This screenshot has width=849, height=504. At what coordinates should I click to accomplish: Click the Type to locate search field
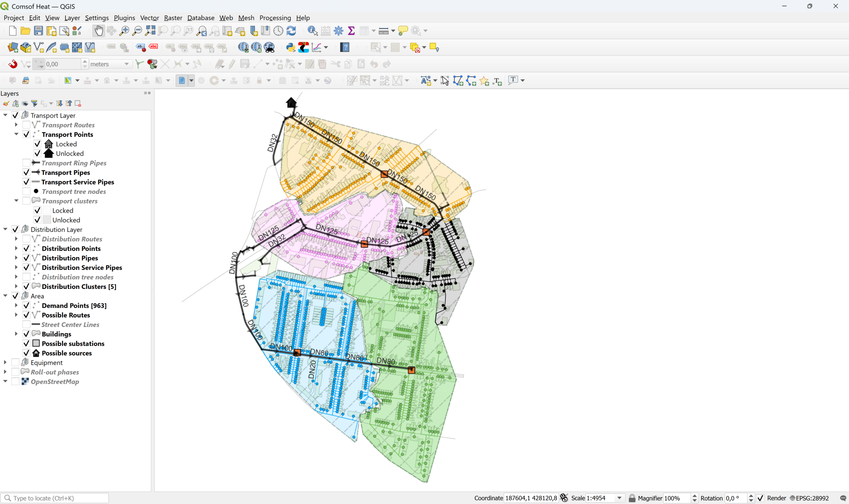point(55,498)
